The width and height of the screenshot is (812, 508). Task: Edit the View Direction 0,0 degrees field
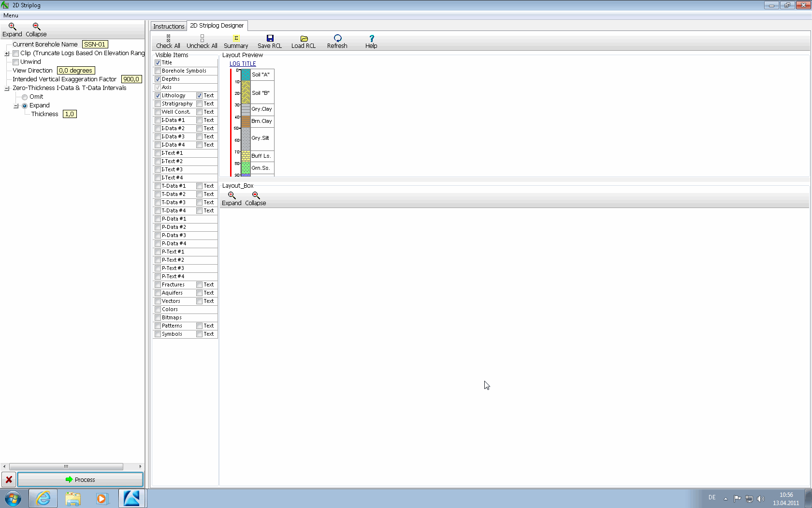[x=76, y=70]
